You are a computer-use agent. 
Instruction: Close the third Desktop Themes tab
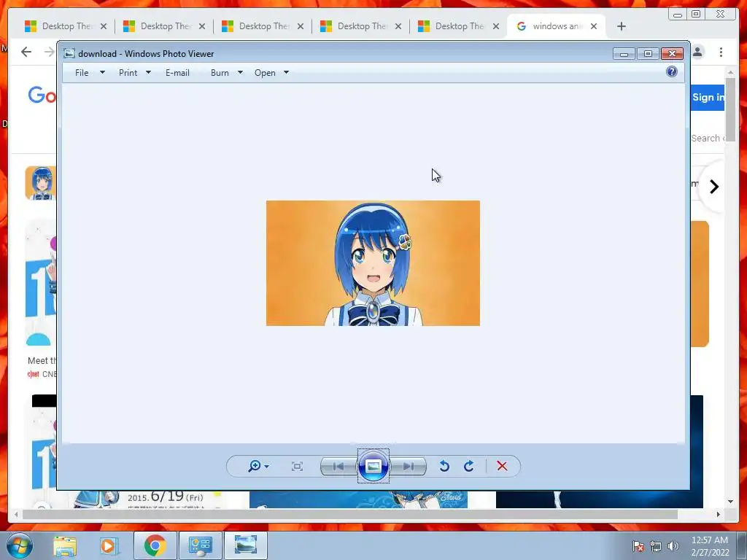click(301, 26)
